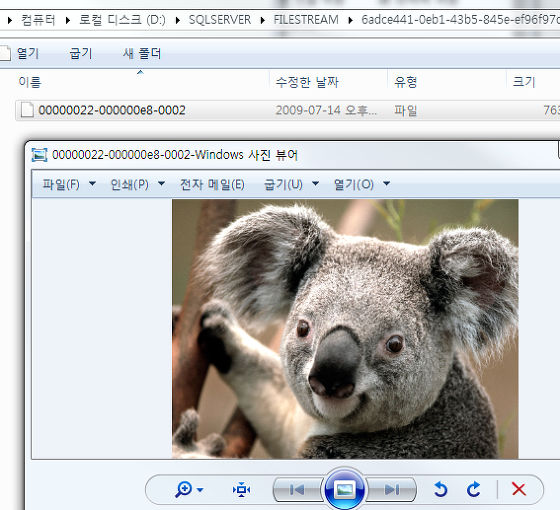The height and width of the screenshot is (510, 560).
Task: Open the 열기(O) menu in Photo Viewer
Action: (354, 184)
